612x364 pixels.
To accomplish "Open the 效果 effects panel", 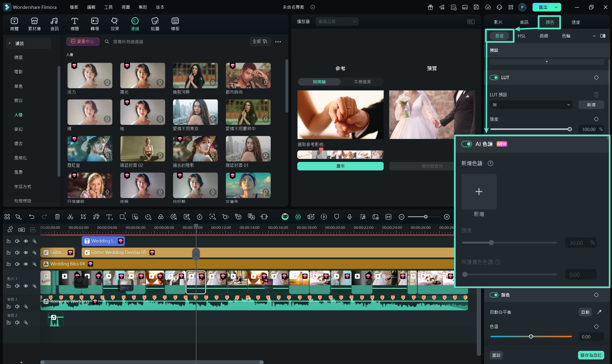I will 115,24.
